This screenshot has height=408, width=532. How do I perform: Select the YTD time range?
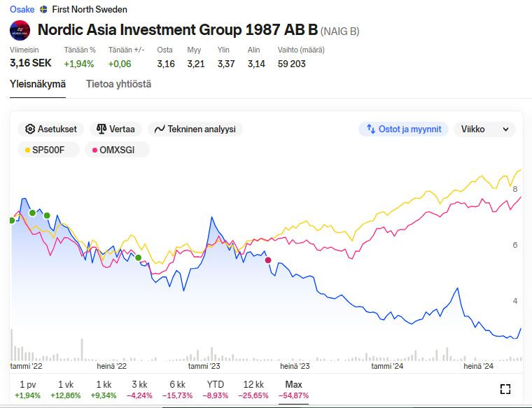(x=216, y=389)
